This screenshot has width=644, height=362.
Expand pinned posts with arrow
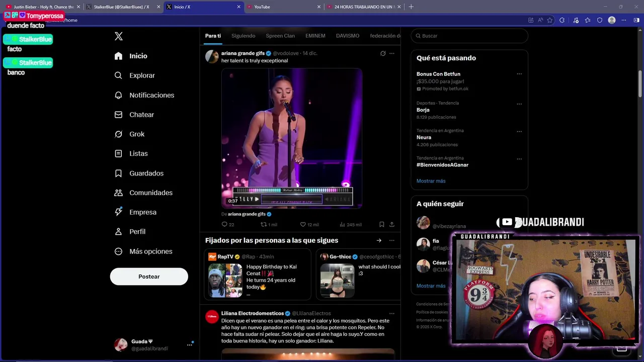[x=379, y=240]
